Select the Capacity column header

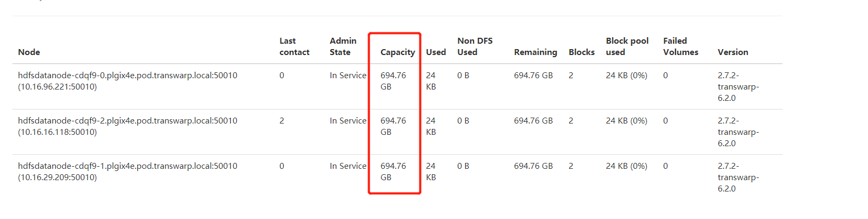click(397, 52)
